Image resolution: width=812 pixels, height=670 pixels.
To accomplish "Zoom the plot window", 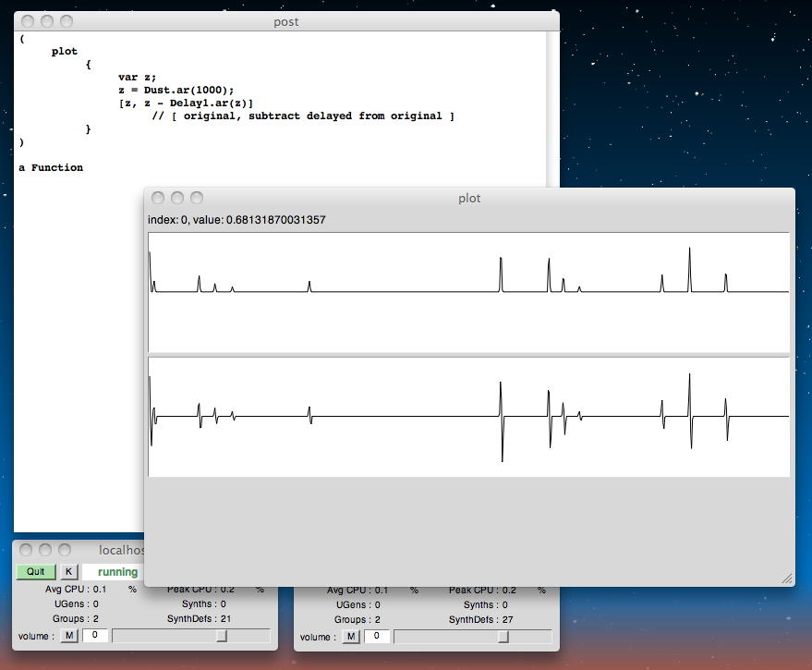I will 197,198.
